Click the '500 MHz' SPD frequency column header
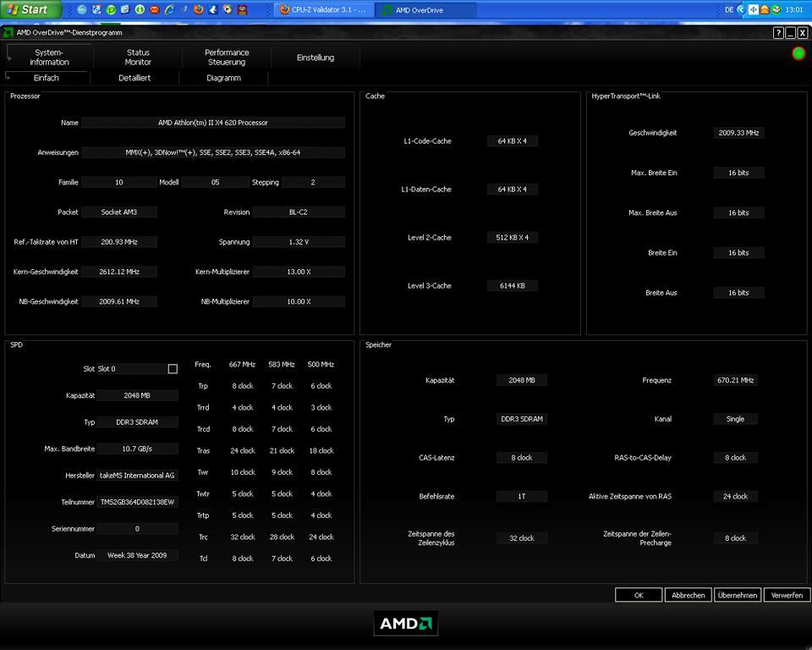This screenshot has width=812, height=650. point(321,365)
